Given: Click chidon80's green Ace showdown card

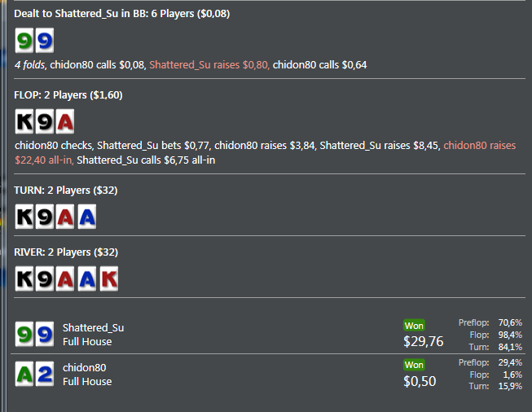Looking at the screenshot, I should click(x=24, y=375).
